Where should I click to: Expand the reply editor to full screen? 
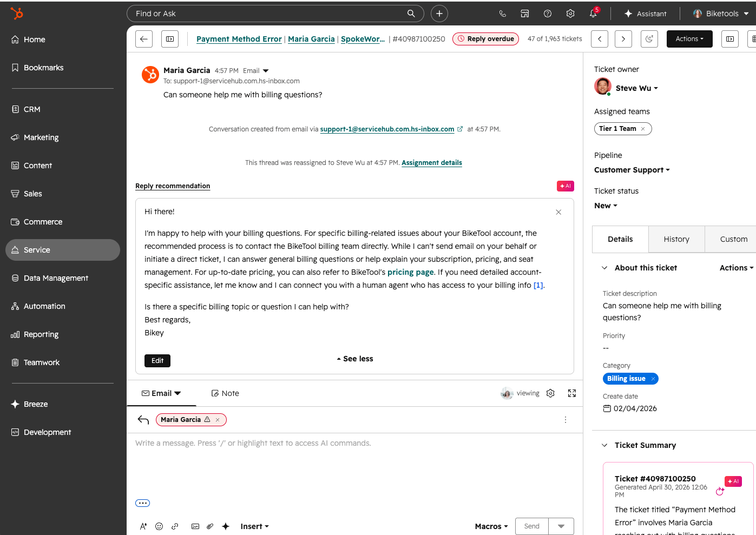(572, 393)
